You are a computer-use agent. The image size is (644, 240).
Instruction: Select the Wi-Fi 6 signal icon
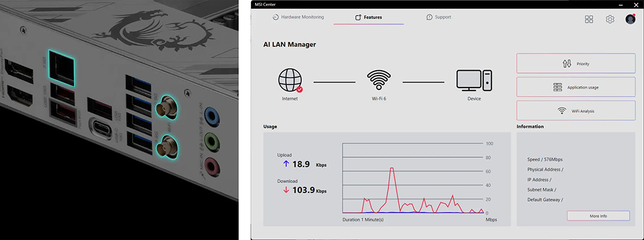coord(379,80)
